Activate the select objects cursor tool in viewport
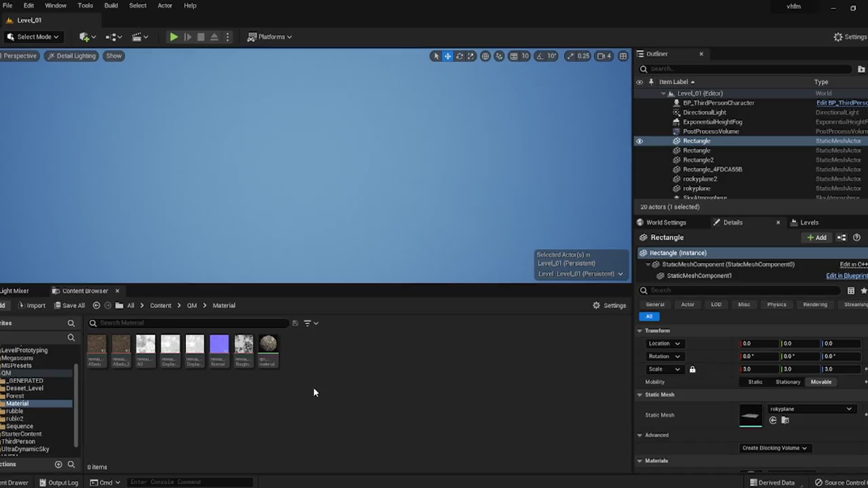Image resolution: width=868 pixels, height=488 pixels. pos(436,56)
